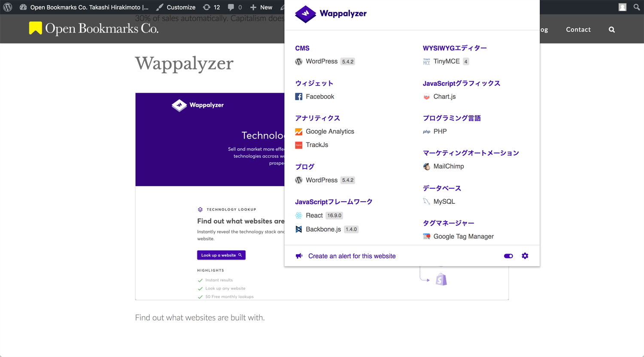Image resolution: width=644 pixels, height=357 pixels.
Task: Click the WordPress icon under CMS
Action: pyautogui.click(x=299, y=62)
